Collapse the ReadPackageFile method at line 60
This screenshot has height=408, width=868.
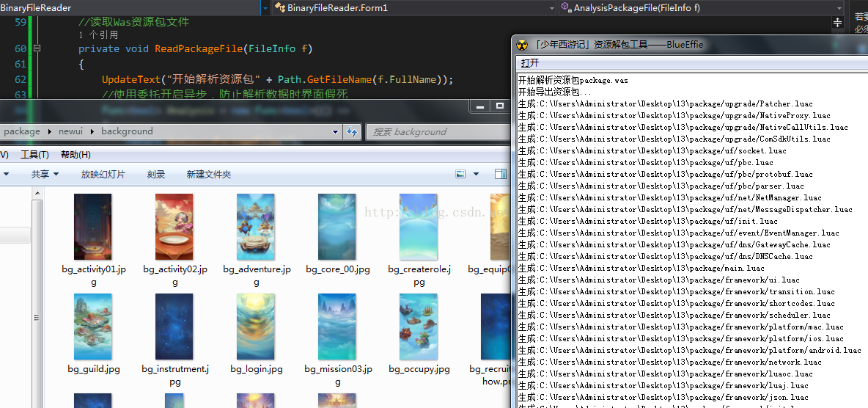(37, 48)
